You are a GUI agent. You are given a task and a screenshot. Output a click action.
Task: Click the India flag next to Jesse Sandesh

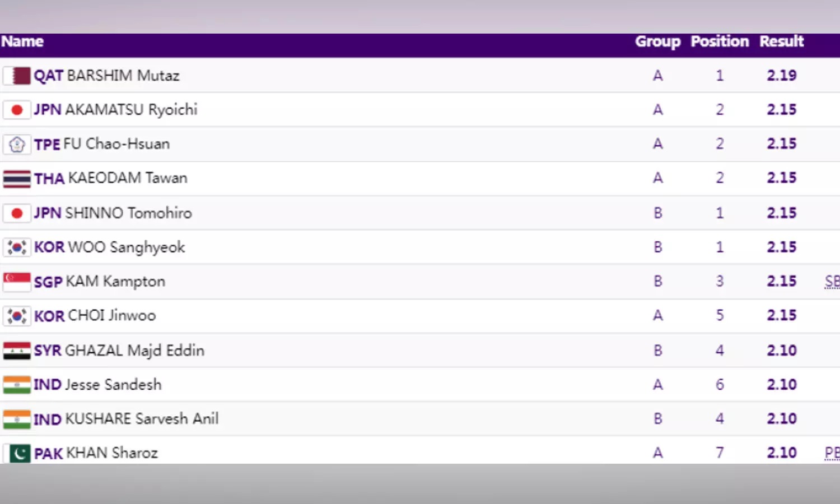(x=17, y=385)
